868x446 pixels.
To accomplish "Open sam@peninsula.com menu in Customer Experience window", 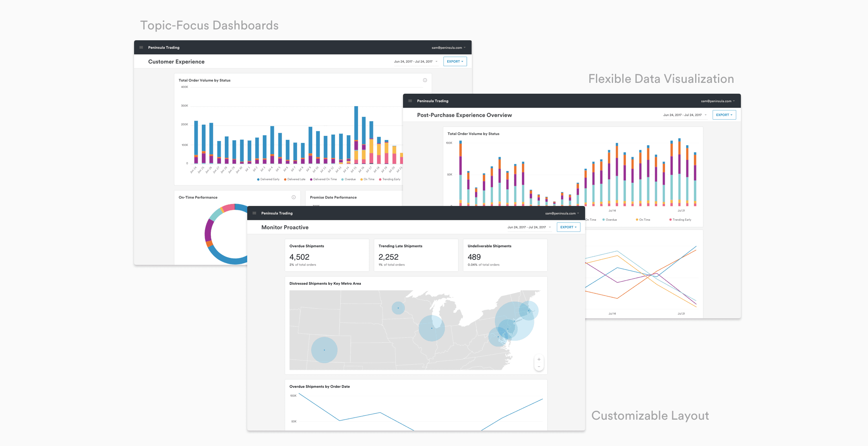I will tap(448, 48).
